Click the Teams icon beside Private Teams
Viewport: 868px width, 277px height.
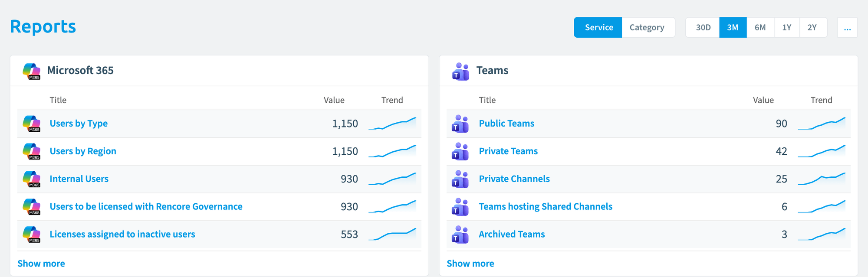[460, 151]
